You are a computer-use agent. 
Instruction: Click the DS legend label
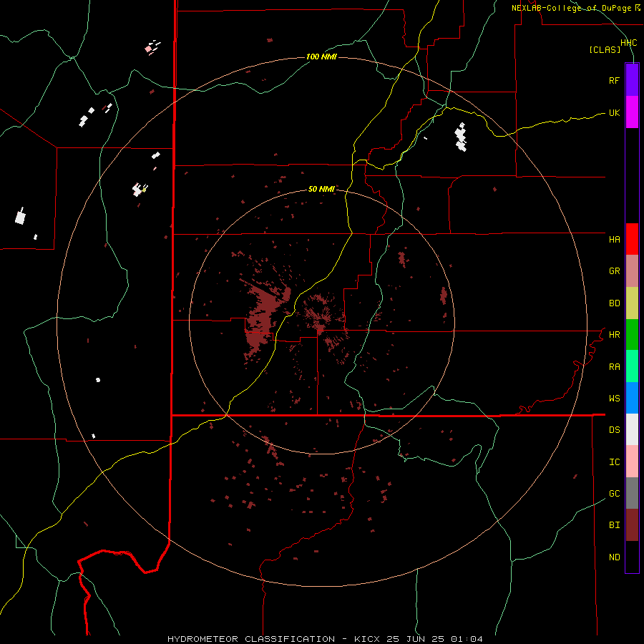pos(614,430)
